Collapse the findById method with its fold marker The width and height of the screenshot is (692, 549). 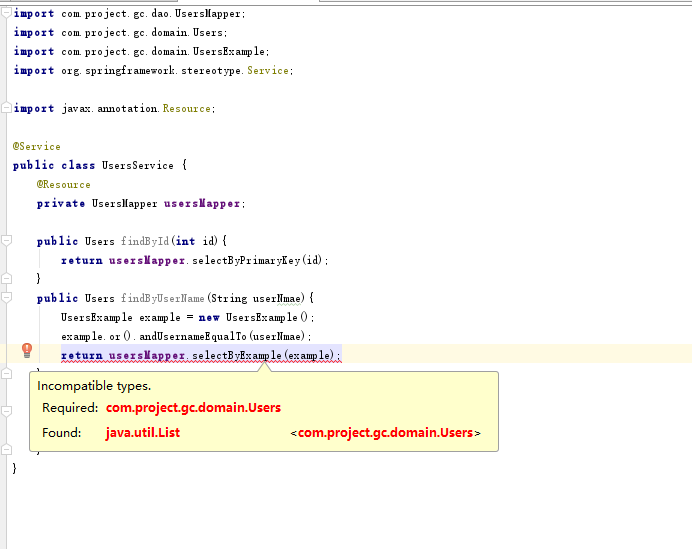6,241
